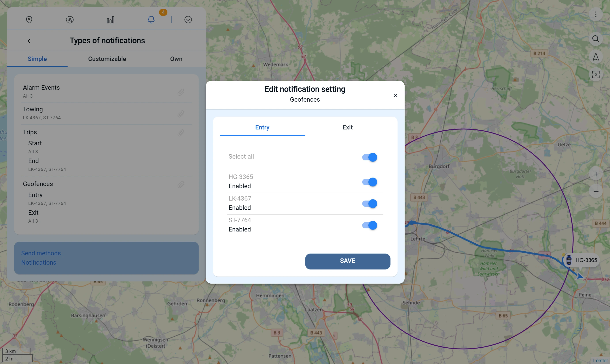Open the Send methods link
Screen dimensions: 610x364
pyautogui.click(x=41, y=253)
